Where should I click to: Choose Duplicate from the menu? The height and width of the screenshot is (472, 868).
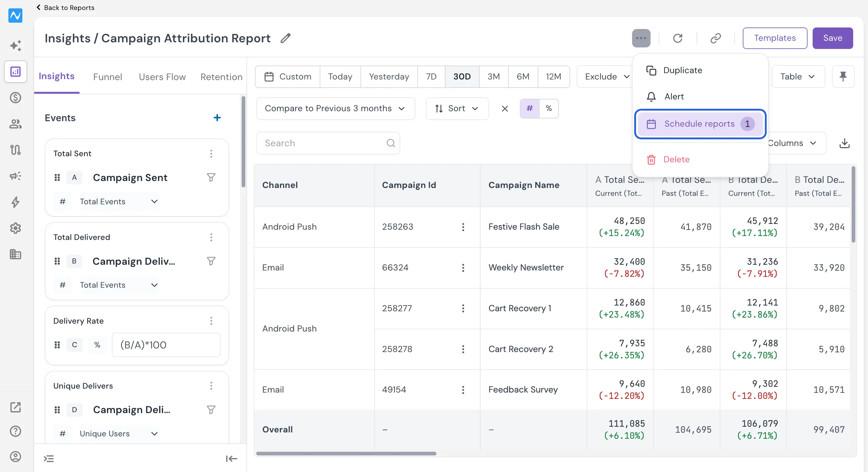[700, 70]
